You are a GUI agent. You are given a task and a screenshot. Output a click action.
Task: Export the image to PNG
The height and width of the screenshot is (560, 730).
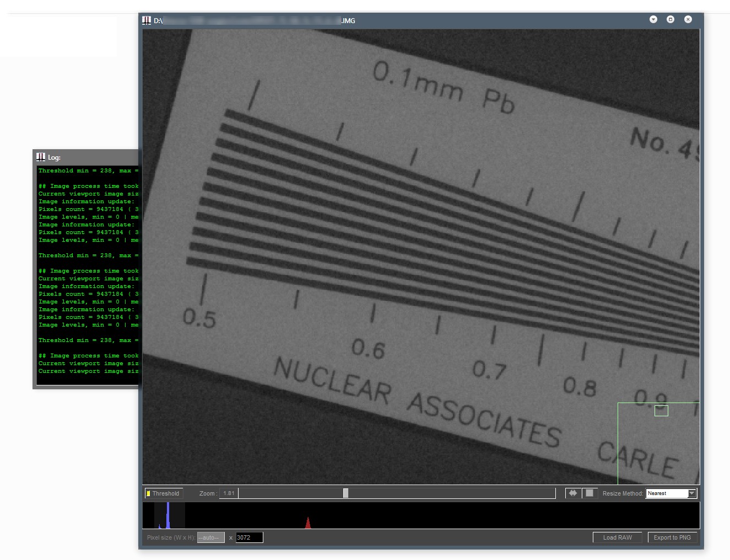coord(672,537)
